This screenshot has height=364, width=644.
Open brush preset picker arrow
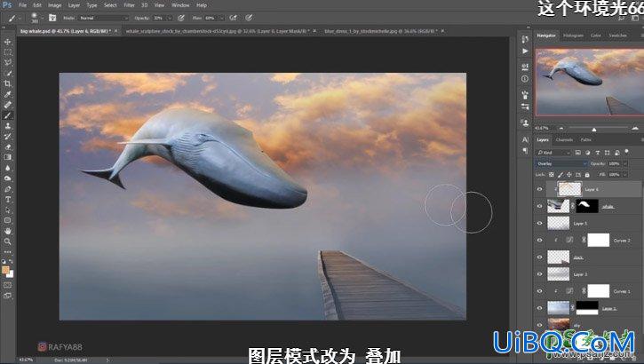point(42,18)
